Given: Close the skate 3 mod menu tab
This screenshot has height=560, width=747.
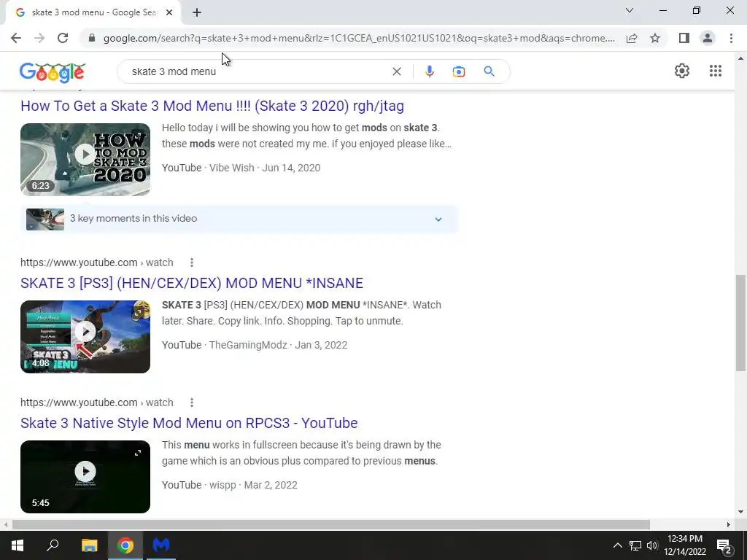Looking at the screenshot, I should click(x=169, y=13).
